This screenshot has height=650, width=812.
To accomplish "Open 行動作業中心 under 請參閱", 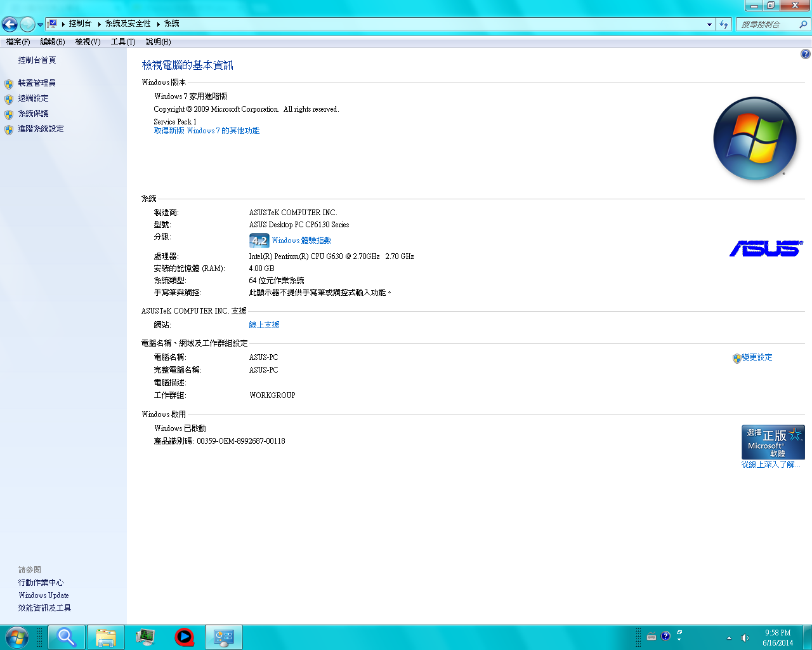I will click(x=41, y=583).
